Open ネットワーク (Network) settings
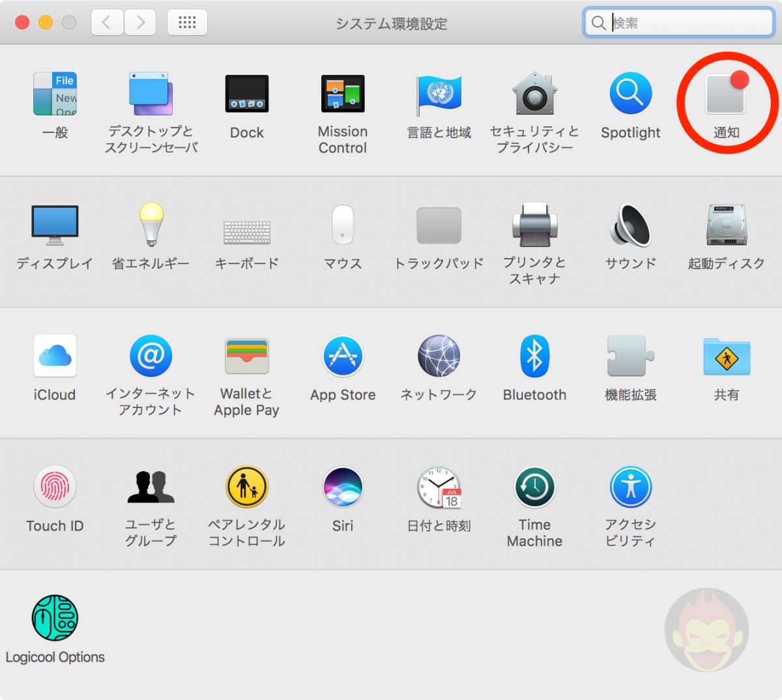This screenshot has height=700, width=782. 439,357
